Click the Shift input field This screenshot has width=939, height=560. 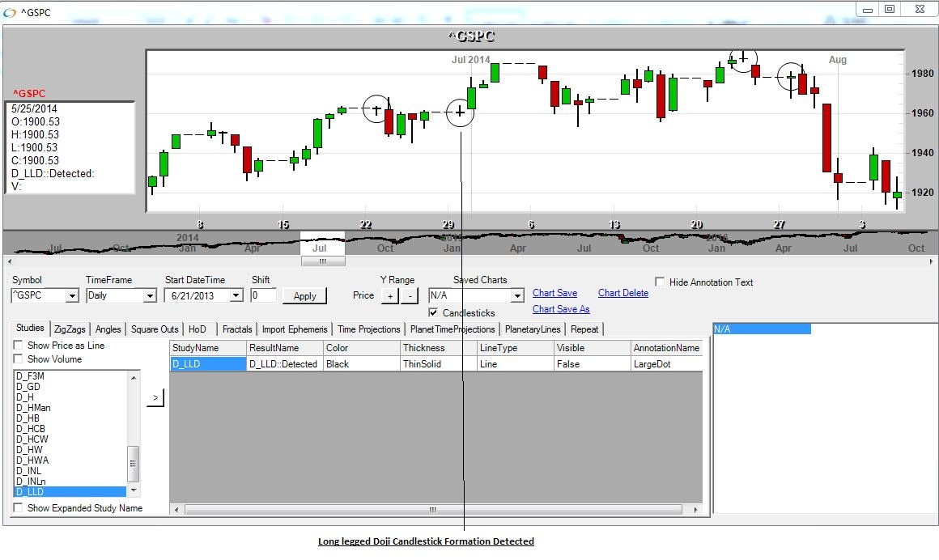tap(263, 296)
